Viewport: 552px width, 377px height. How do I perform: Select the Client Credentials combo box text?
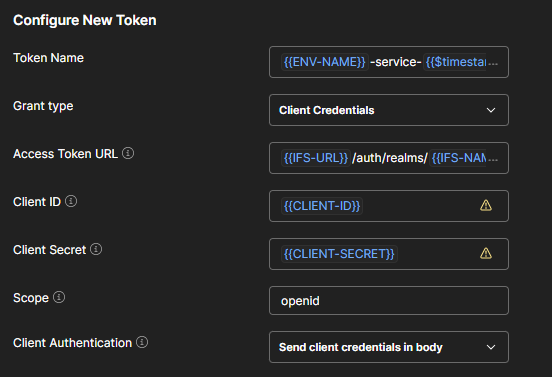(x=326, y=110)
